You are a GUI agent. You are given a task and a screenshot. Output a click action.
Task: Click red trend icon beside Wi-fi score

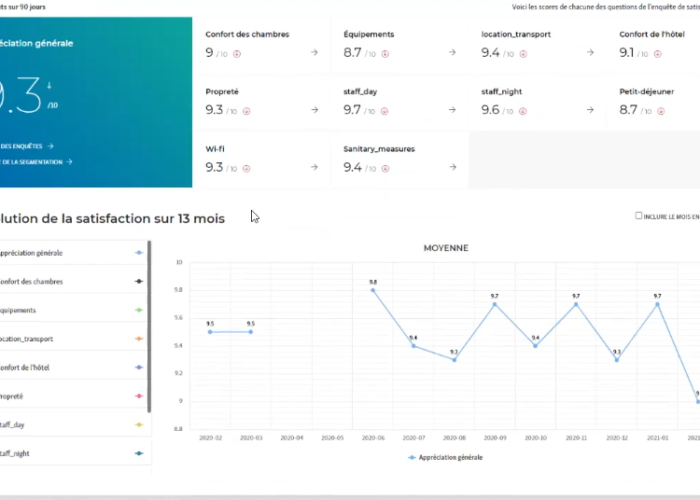point(246,169)
